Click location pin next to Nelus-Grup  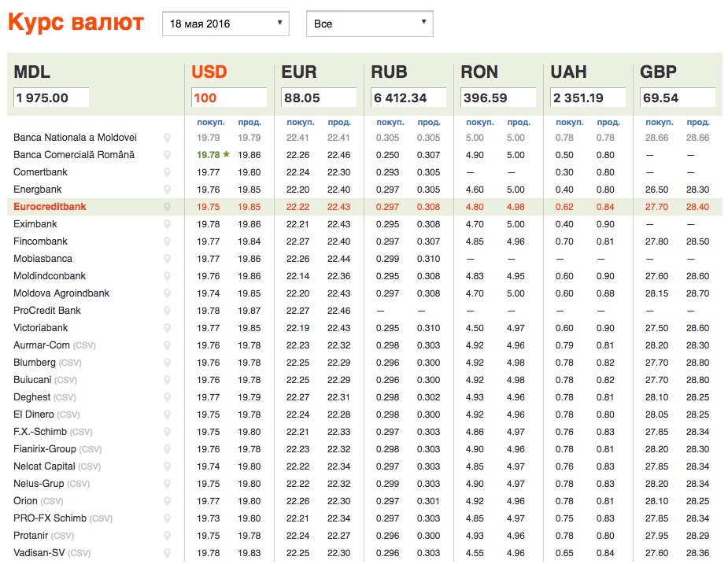pos(167,484)
